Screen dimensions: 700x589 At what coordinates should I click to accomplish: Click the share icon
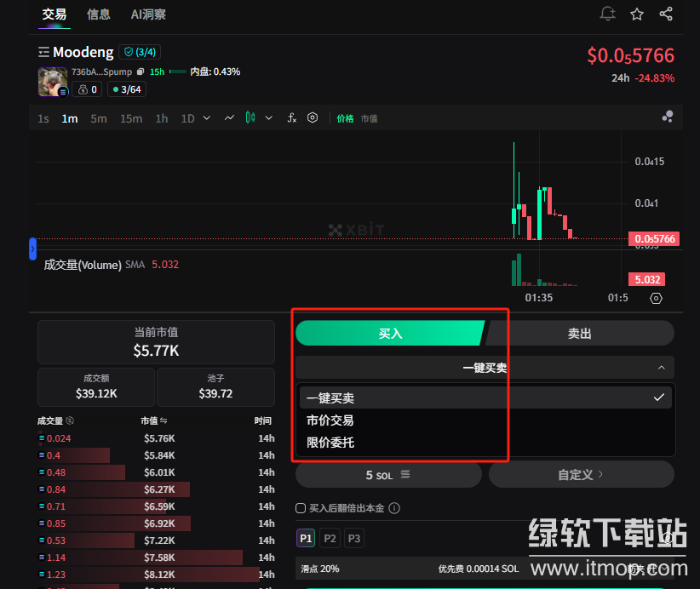click(666, 14)
